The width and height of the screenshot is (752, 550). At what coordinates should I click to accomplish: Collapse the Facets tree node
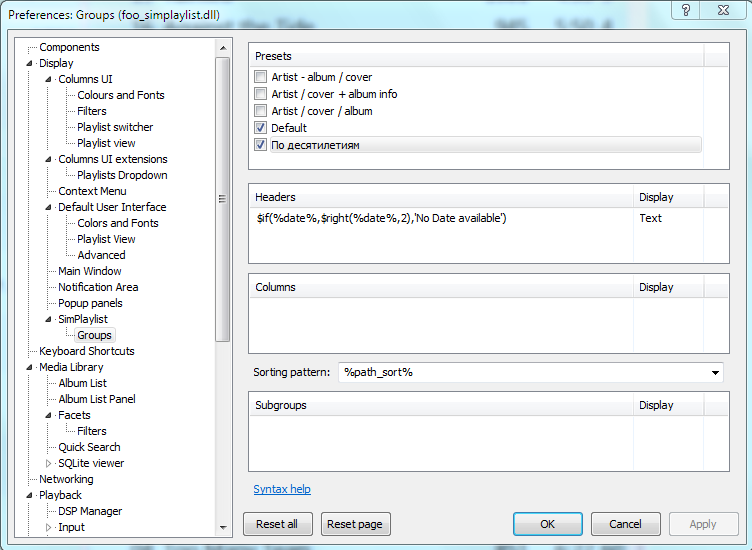pyautogui.click(x=48, y=415)
